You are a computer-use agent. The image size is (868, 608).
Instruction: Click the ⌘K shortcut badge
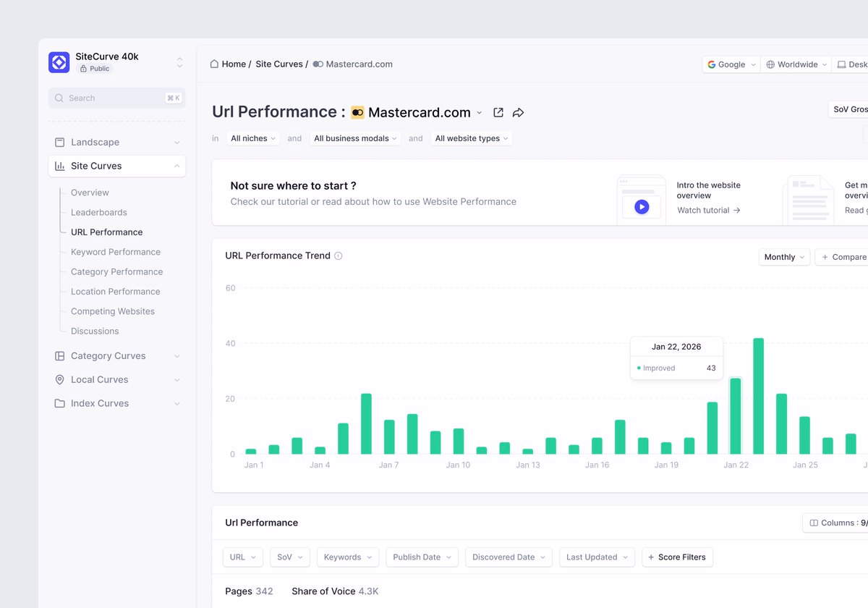[173, 98]
